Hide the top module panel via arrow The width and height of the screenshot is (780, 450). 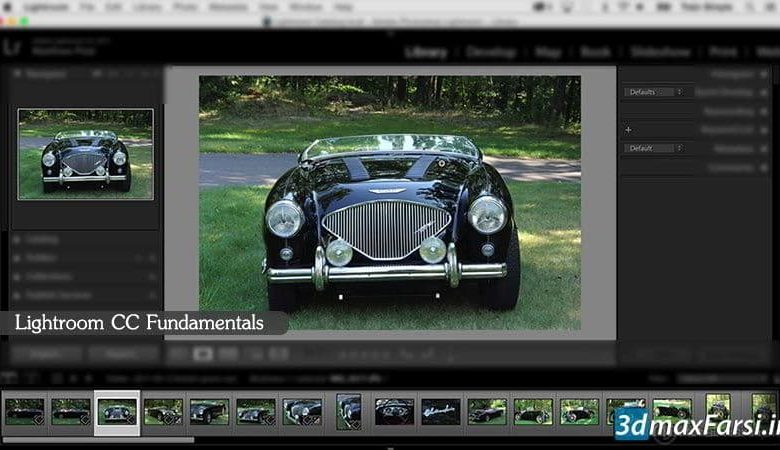point(390,34)
